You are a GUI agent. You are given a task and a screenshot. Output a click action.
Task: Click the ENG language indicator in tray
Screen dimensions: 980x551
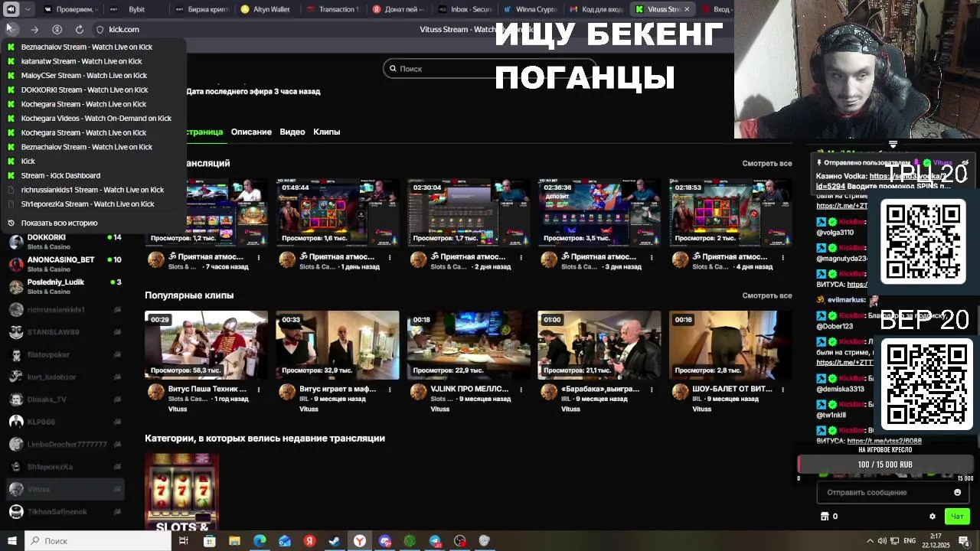(x=910, y=541)
